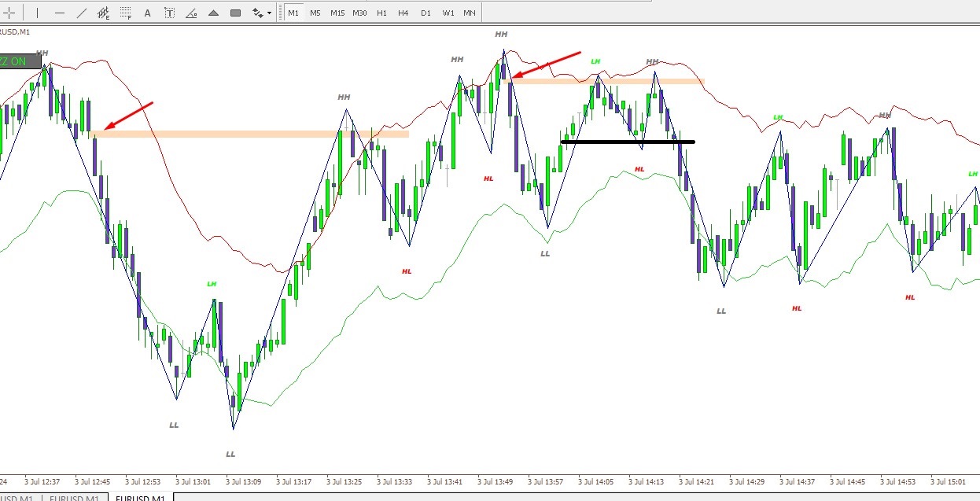The image size is (980, 501).
Task: Select the Triangle shape tool
Action: pos(213,13)
